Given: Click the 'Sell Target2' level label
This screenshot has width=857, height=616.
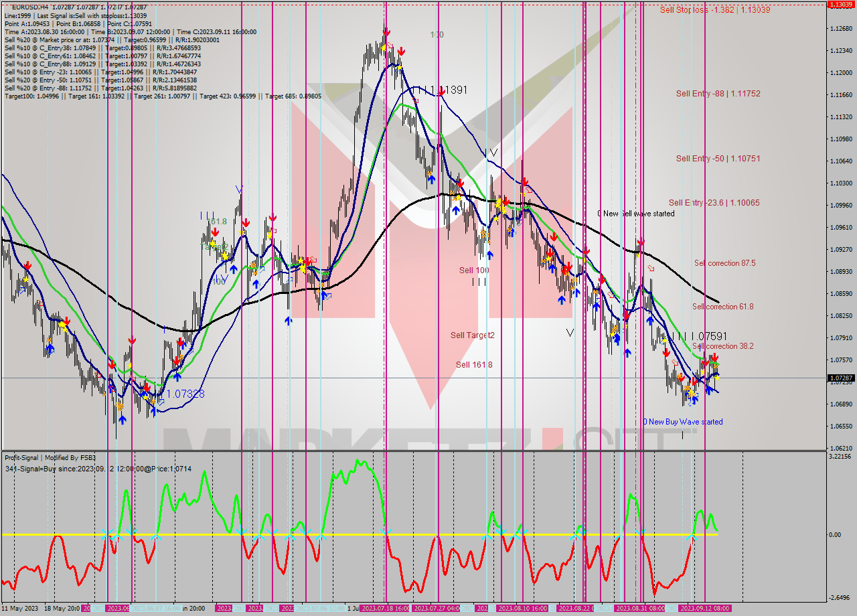Looking at the screenshot, I should coord(472,335).
